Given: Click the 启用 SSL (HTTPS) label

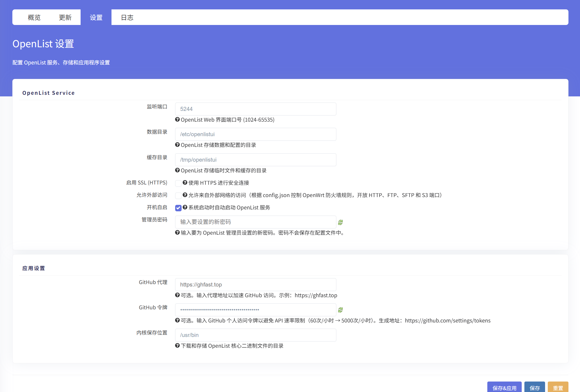Looking at the screenshot, I should [147, 183].
